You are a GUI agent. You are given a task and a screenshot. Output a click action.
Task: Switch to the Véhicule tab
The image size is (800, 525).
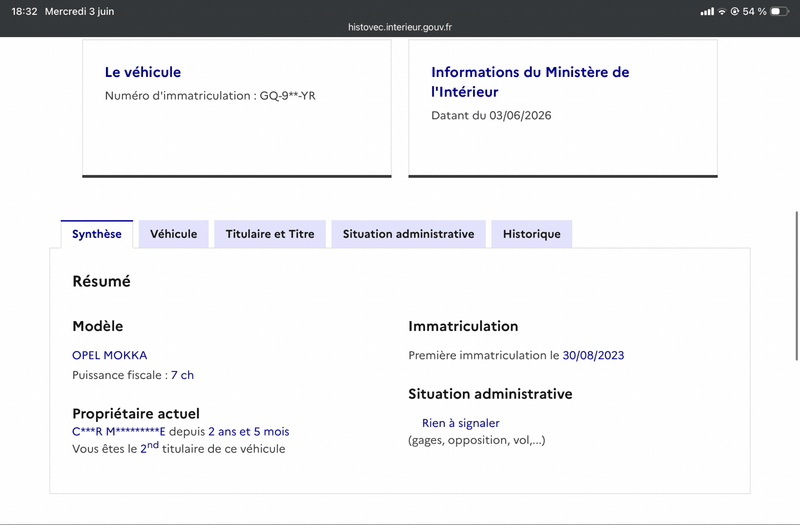click(x=173, y=234)
